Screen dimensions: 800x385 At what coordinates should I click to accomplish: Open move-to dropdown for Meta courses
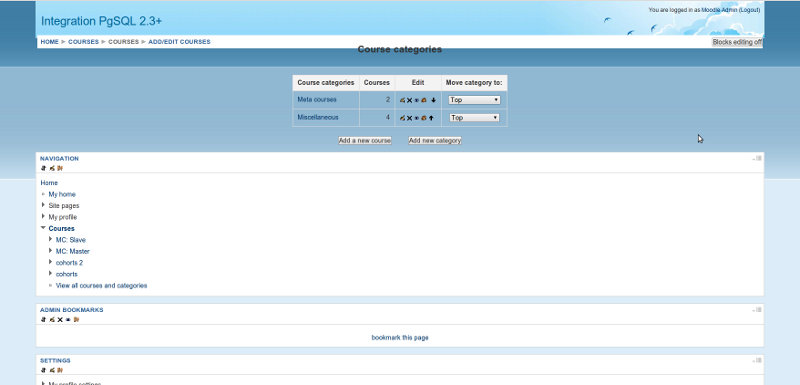click(474, 100)
